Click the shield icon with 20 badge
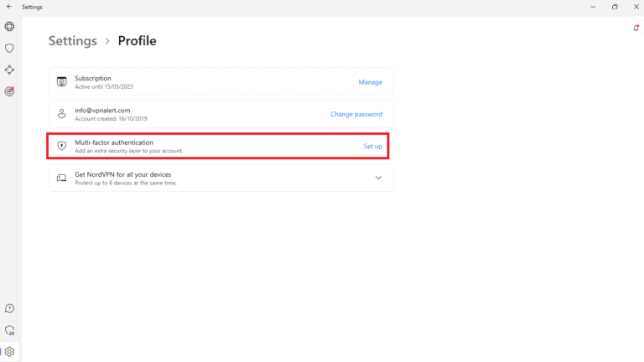 pos(9,330)
